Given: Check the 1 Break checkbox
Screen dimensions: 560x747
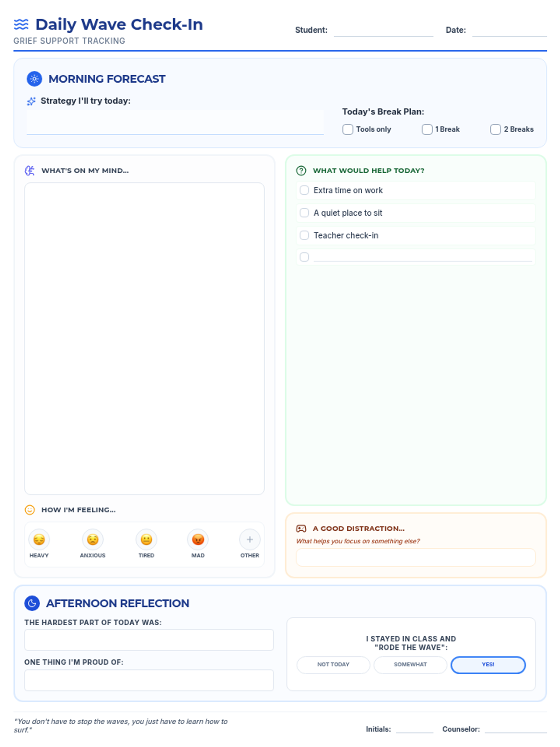Looking at the screenshot, I should coord(427,129).
